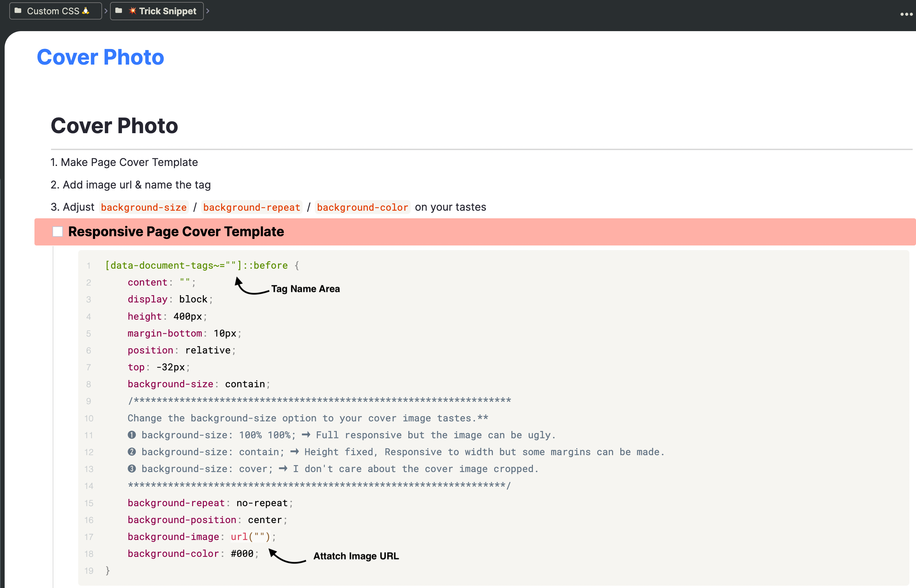
Task: Click the black Cover Photo heading
Action: pyautogui.click(x=114, y=126)
